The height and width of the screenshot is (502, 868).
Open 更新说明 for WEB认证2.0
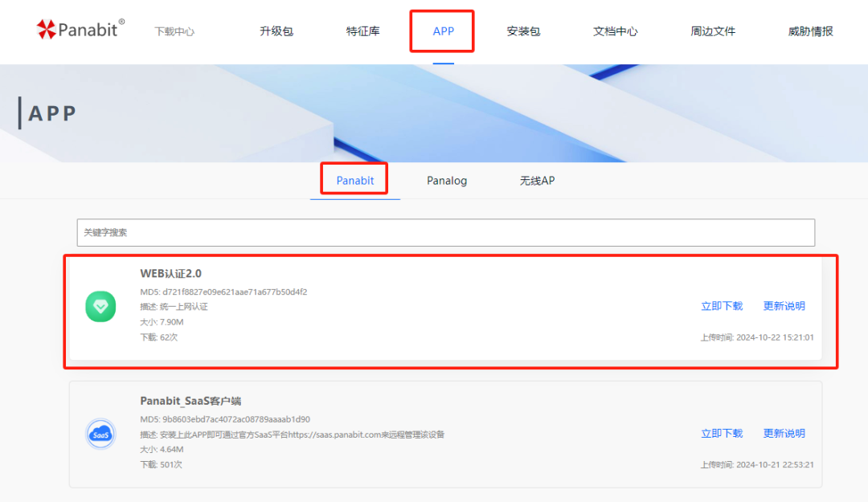784,306
